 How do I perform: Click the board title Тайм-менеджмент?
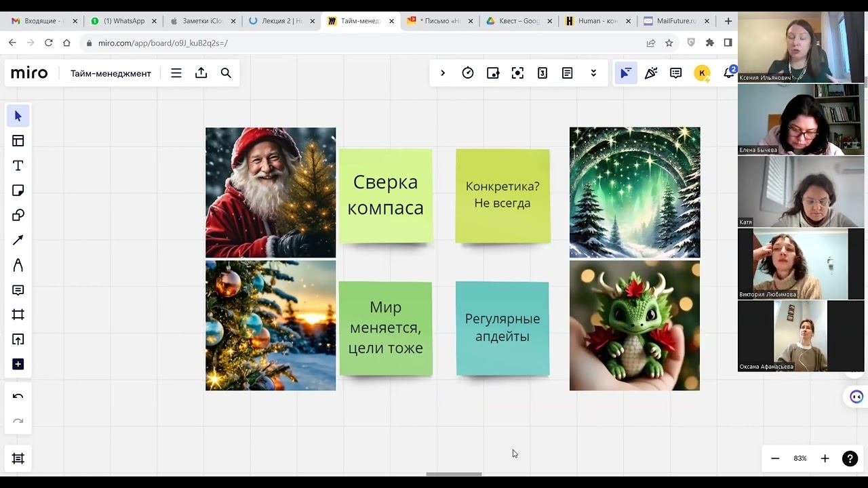[111, 73]
